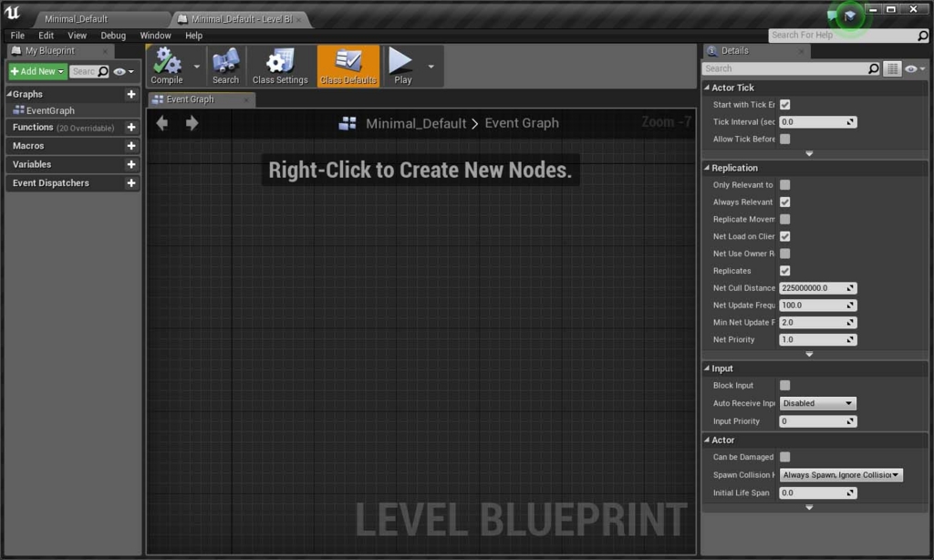This screenshot has height=560, width=934.
Task: Click the breadcrumb blueprint grid icon
Action: coord(348,123)
